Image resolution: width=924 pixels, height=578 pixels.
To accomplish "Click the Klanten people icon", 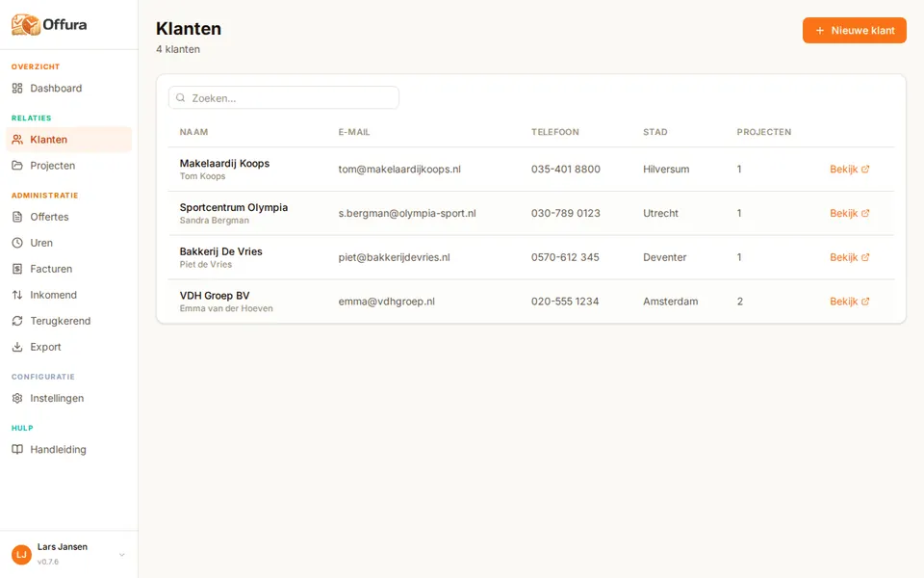I will (x=17, y=139).
